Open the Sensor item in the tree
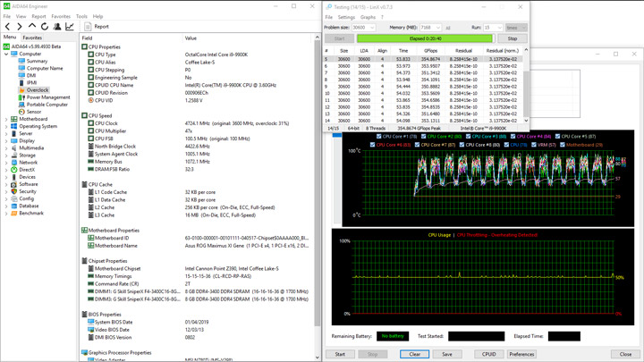The image size is (644, 362). 33,112
